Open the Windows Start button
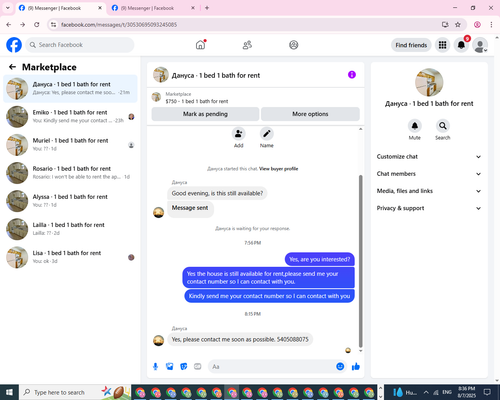The height and width of the screenshot is (400, 500). [9, 392]
